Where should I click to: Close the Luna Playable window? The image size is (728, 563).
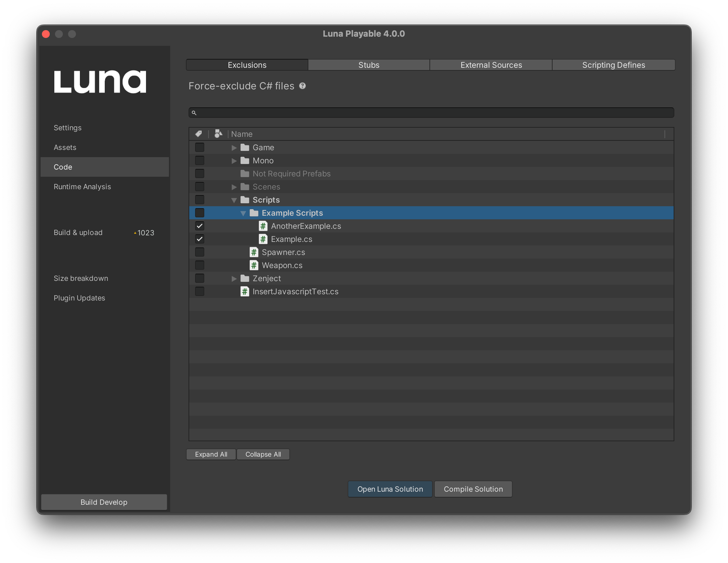[46, 34]
